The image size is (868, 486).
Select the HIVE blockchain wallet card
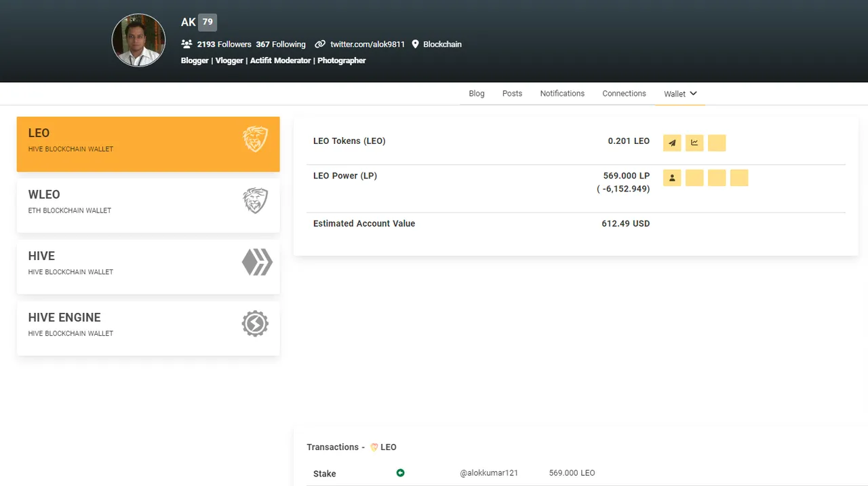click(149, 267)
